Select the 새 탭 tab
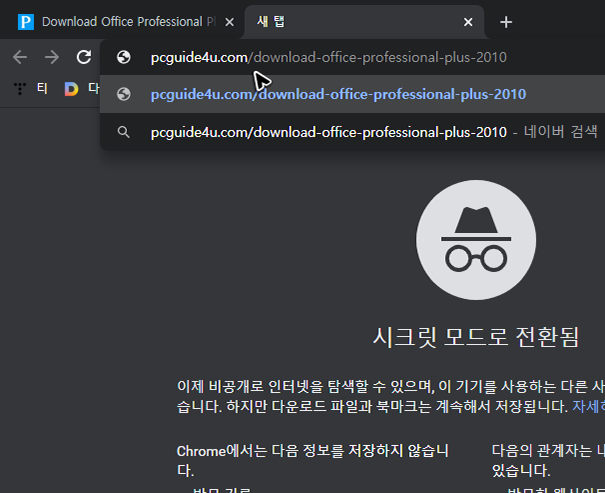 point(364,22)
